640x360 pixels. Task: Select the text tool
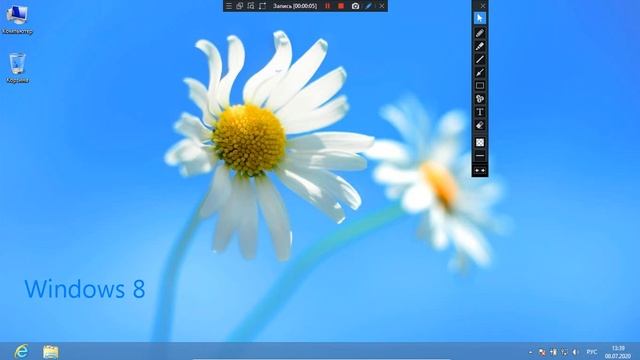coord(480,112)
